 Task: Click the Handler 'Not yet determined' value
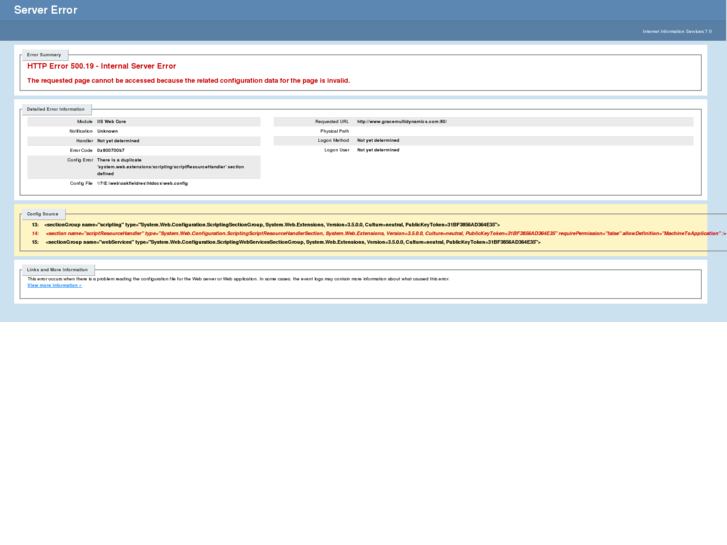pos(118,141)
